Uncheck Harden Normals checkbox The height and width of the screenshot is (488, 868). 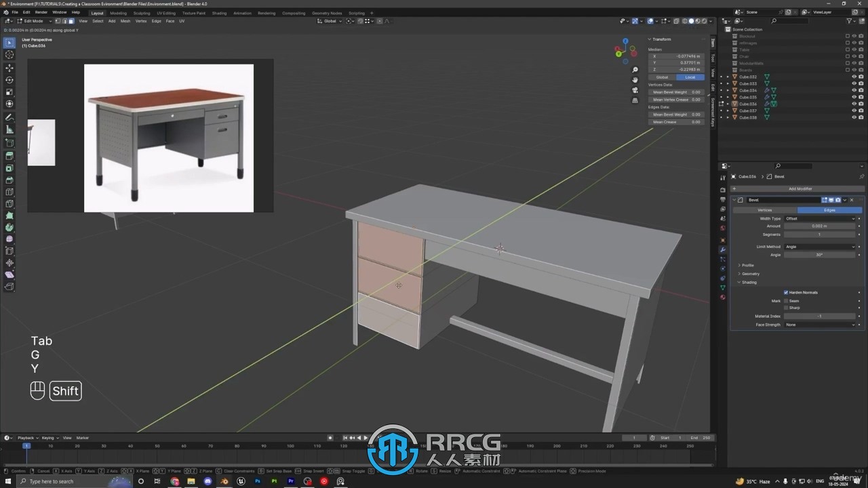[x=786, y=293]
